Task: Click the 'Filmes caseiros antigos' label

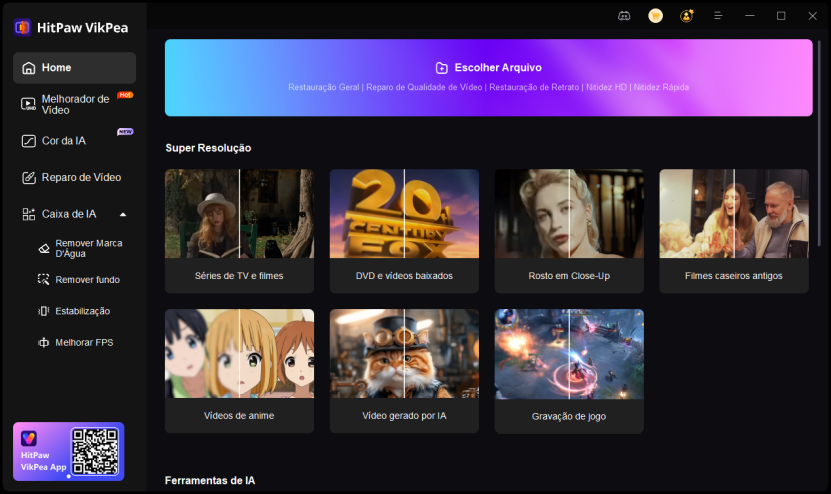Action: pos(734,276)
